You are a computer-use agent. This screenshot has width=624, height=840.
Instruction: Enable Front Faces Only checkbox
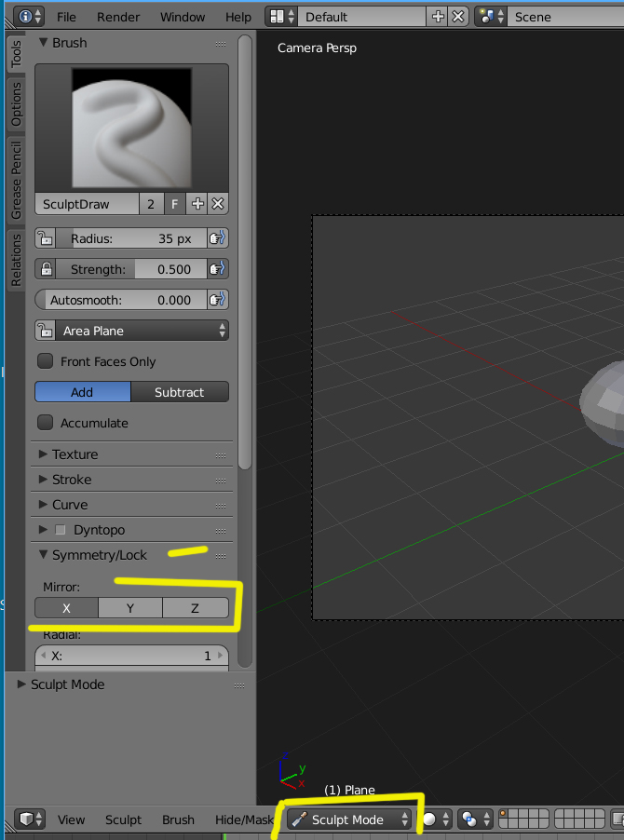(45, 361)
